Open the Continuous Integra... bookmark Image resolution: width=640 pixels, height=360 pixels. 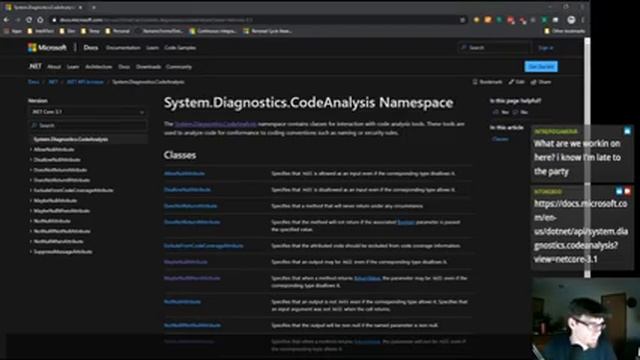click(x=213, y=31)
